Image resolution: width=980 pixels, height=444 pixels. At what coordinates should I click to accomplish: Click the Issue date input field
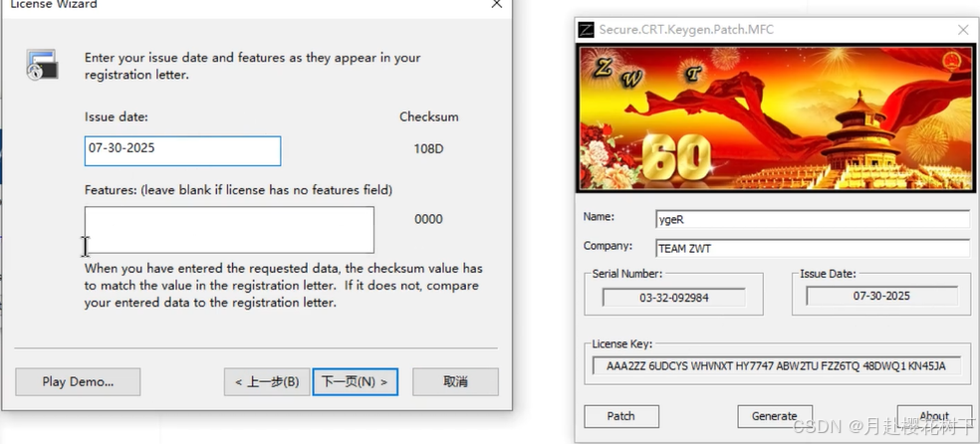(182, 150)
